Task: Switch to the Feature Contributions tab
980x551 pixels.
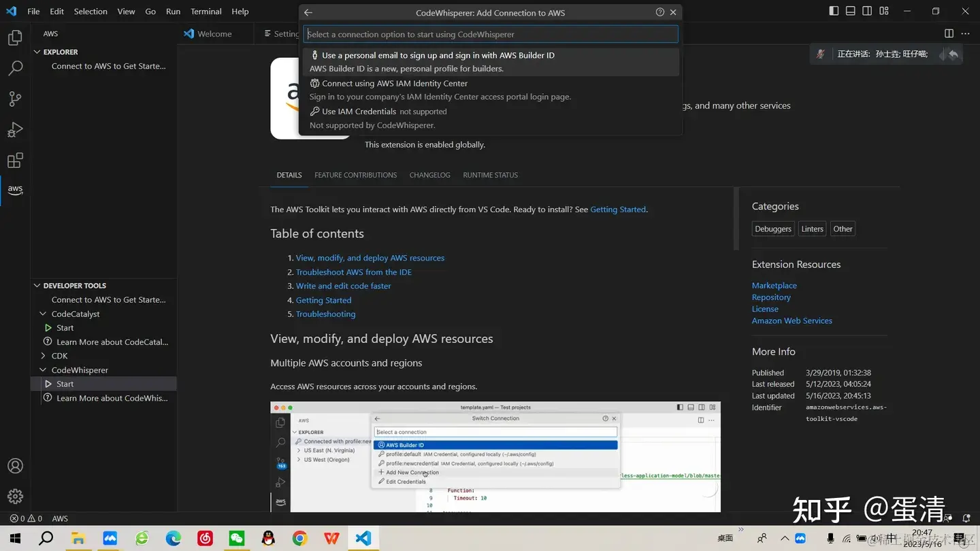Action: (355, 175)
